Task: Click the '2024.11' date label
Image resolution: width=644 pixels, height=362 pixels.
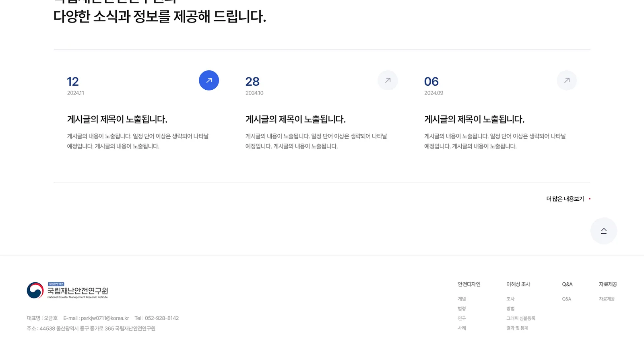Action: (x=76, y=93)
